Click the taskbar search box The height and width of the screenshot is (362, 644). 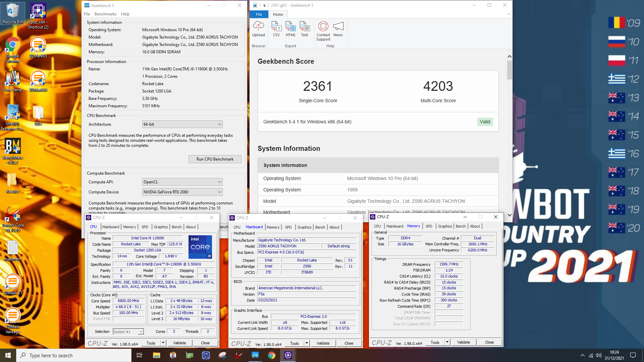[x=74, y=355]
